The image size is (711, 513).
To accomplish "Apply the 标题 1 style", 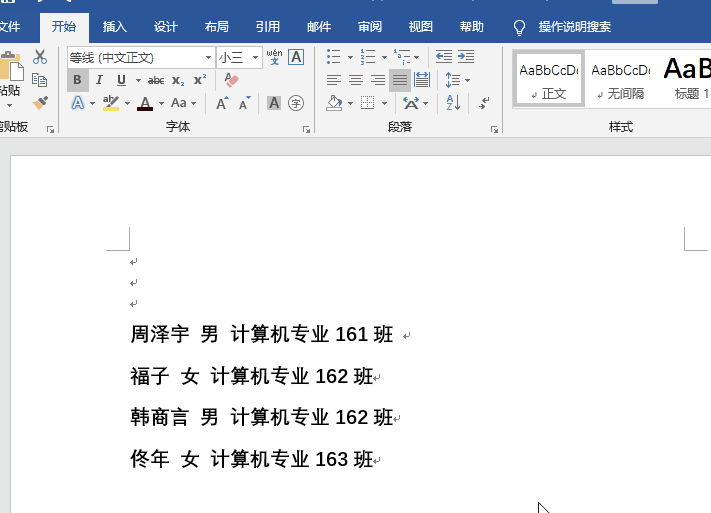I will coord(687,80).
